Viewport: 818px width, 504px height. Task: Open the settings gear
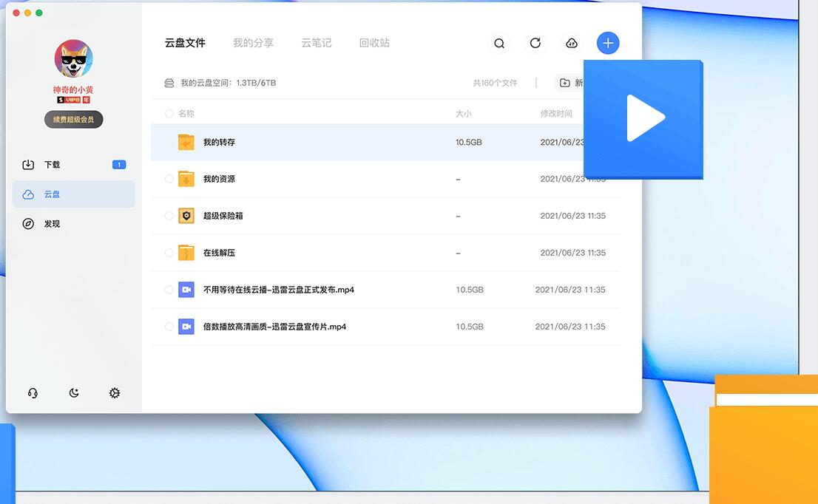pyautogui.click(x=115, y=392)
